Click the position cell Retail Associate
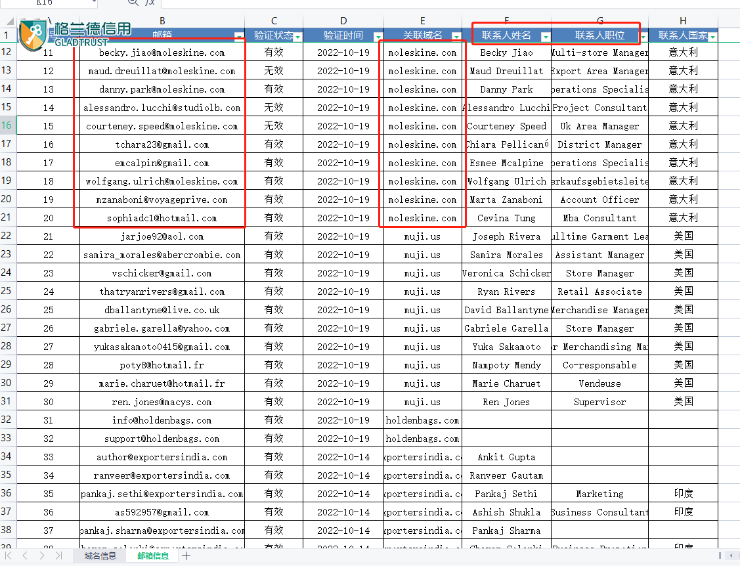Screen dimensions: 740x566 click(x=599, y=292)
